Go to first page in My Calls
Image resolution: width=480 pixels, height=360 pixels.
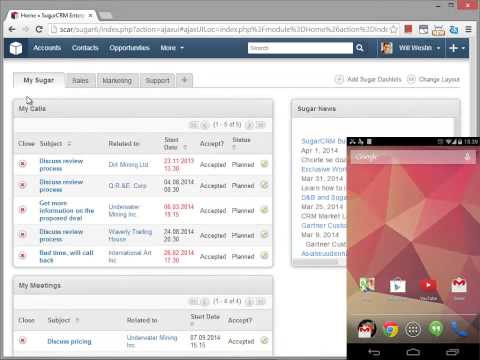point(193,125)
